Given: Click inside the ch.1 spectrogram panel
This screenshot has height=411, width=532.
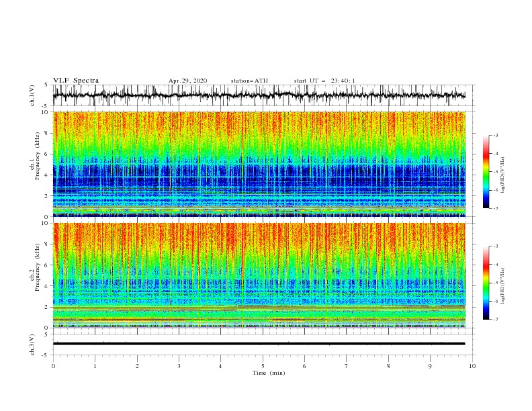Looking at the screenshot, I should (259, 164).
